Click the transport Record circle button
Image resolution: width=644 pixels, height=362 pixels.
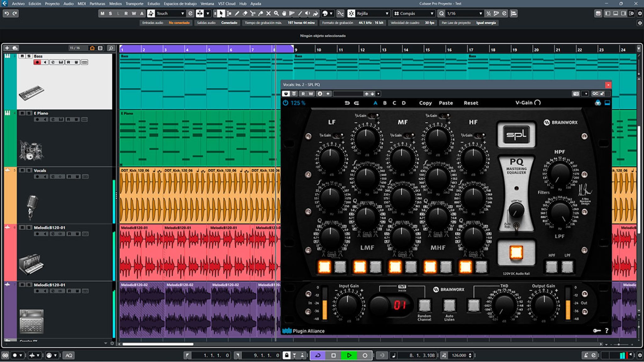click(x=365, y=355)
